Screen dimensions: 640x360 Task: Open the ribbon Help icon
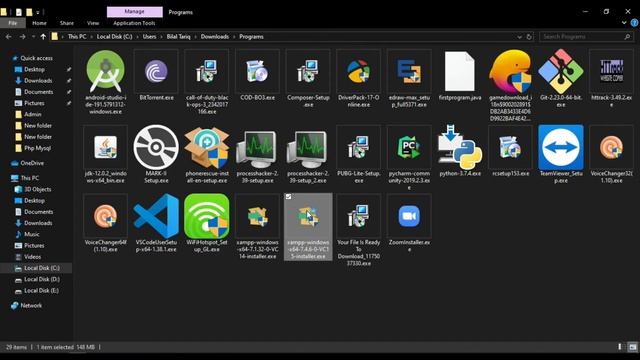point(635,23)
